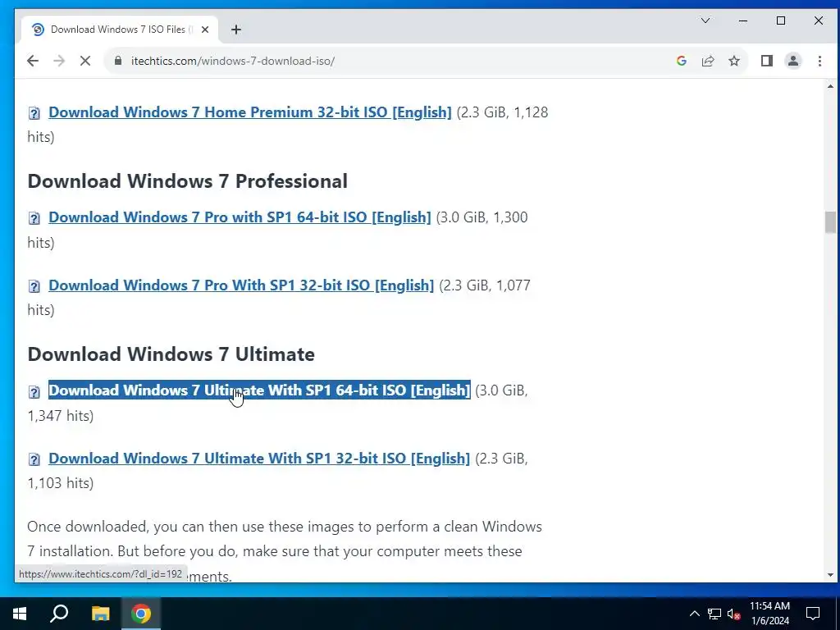Click the '1,347 hits)' text

(61, 416)
